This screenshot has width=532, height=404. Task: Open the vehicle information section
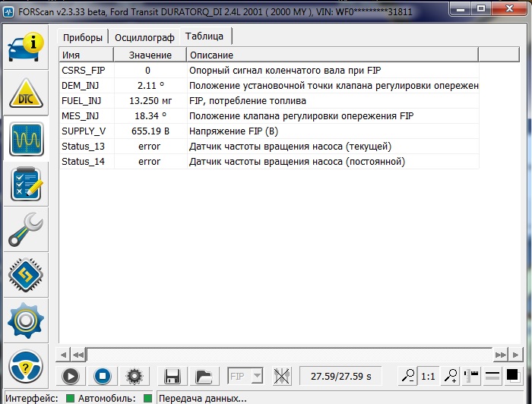(26, 47)
